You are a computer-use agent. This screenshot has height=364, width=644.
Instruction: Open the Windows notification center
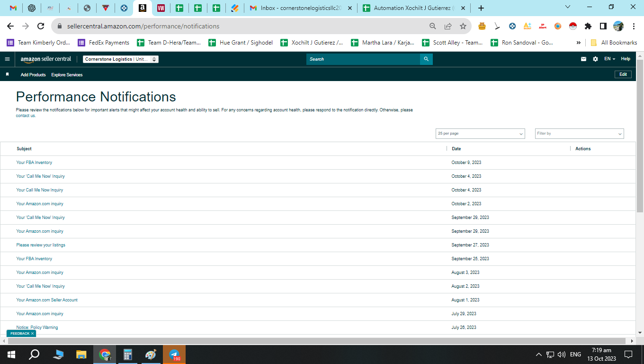pyautogui.click(x=628, y=355)
